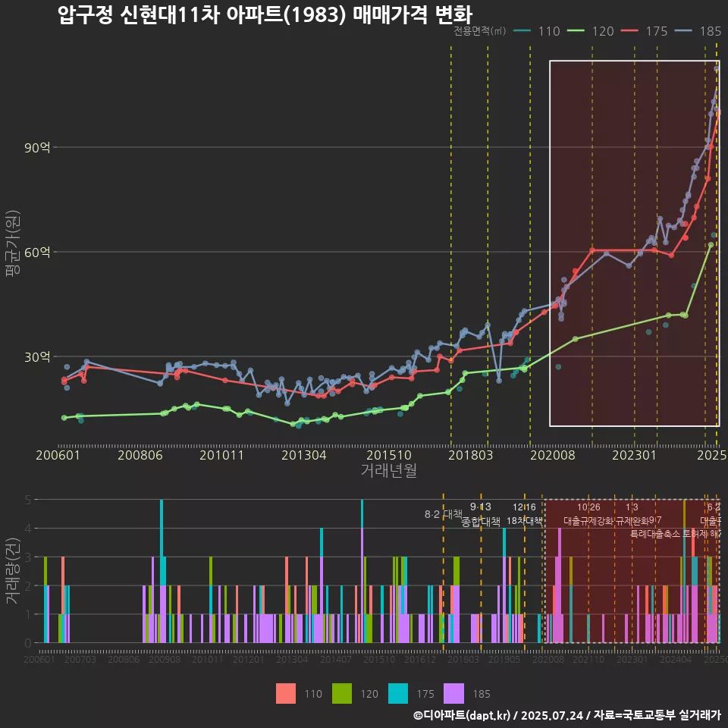Screen dimensions: 728x728
Task: Click the '12·16' date annotation
Action: coord(524,507)
